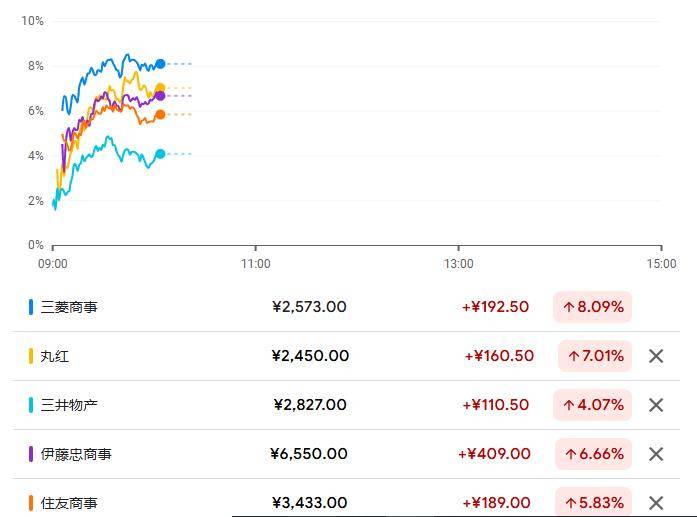The width and height of the screenshot is (697, 517).
Task: Open 伊藤忠商事 stock details
Action: click(x=76, y=454)
